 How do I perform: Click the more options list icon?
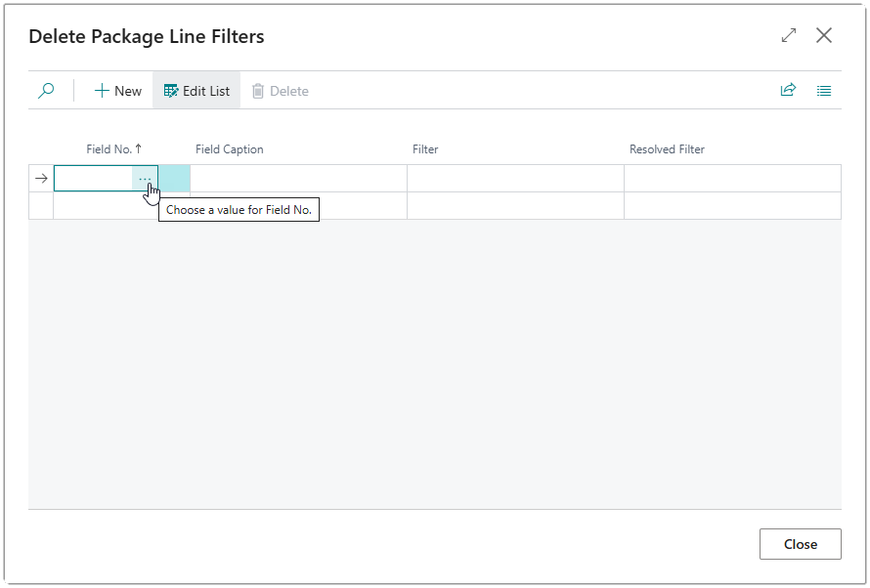click(823, 90)
